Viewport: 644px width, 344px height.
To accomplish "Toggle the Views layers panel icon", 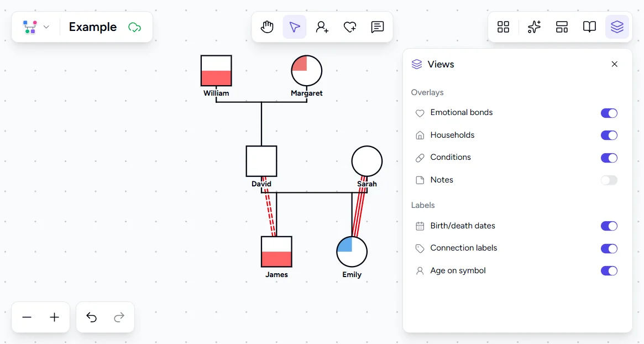I will click(x=617, y=27).
